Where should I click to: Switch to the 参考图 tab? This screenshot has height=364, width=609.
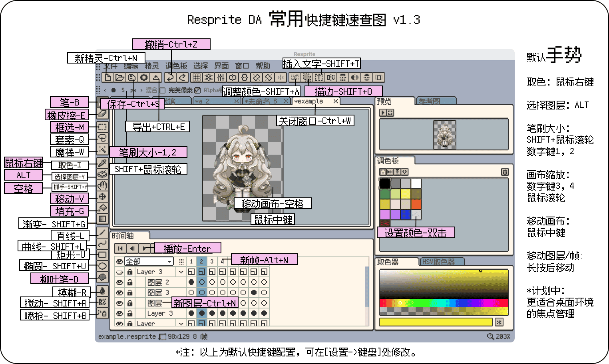pyautogui.click(x=436, y=101)
